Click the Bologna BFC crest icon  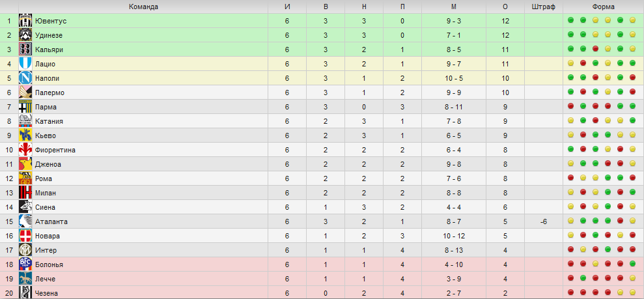(x=25, y=264)
